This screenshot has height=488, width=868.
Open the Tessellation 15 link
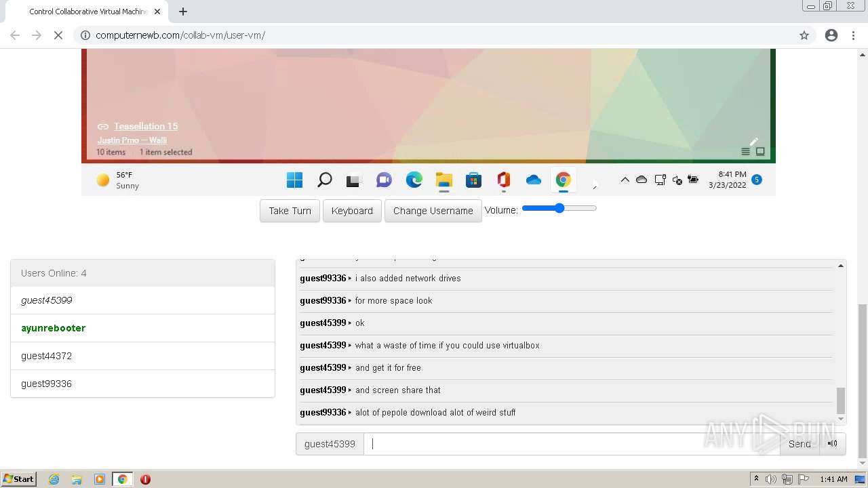(x=146, y=126)
